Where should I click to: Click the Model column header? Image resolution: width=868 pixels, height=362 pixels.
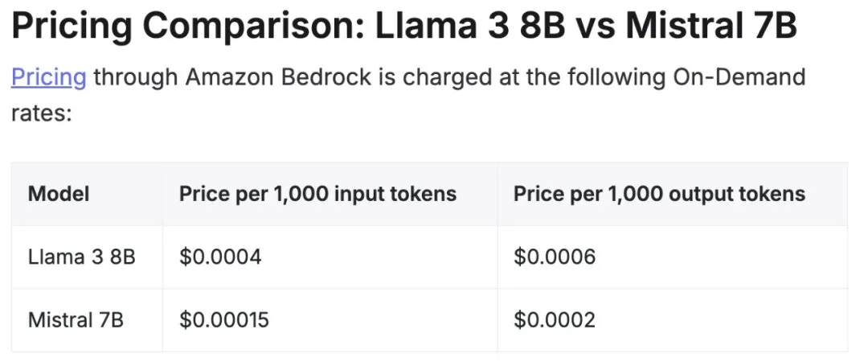click(x=59, y=194)
